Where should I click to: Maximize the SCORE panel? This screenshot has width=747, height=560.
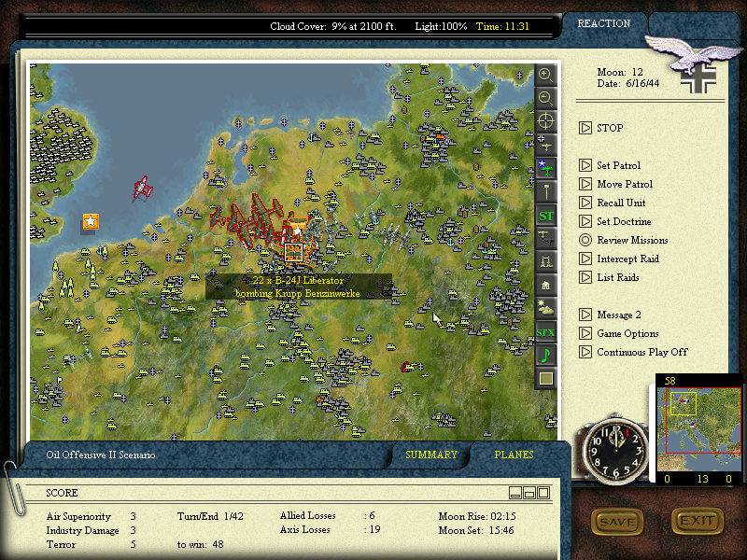click(543, 493)
